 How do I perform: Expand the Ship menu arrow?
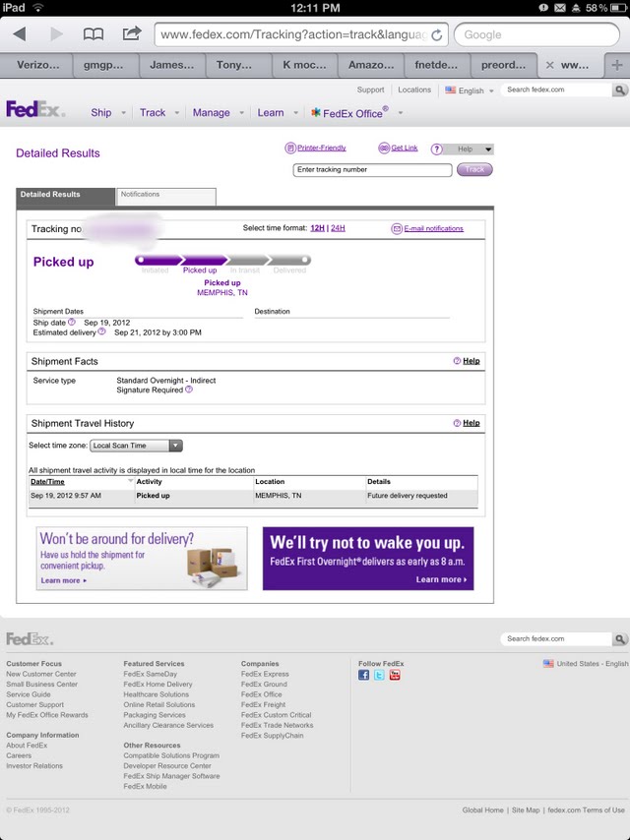pos(123,113)
